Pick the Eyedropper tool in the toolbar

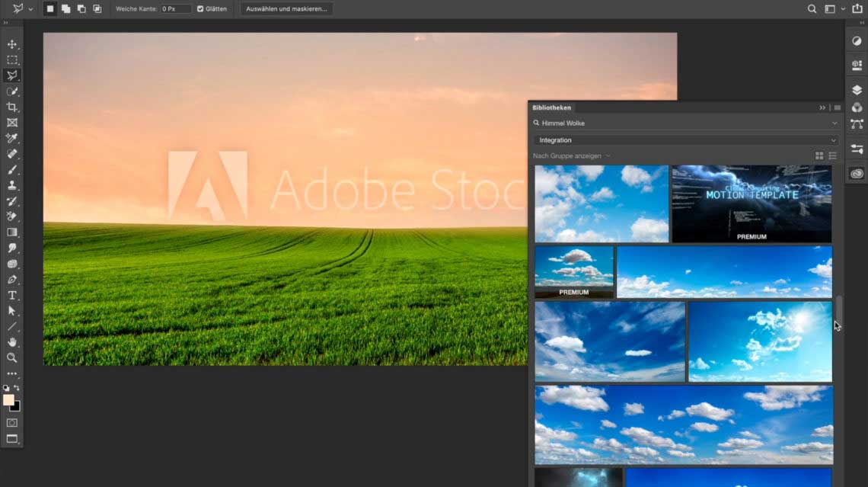coord(12,139)
